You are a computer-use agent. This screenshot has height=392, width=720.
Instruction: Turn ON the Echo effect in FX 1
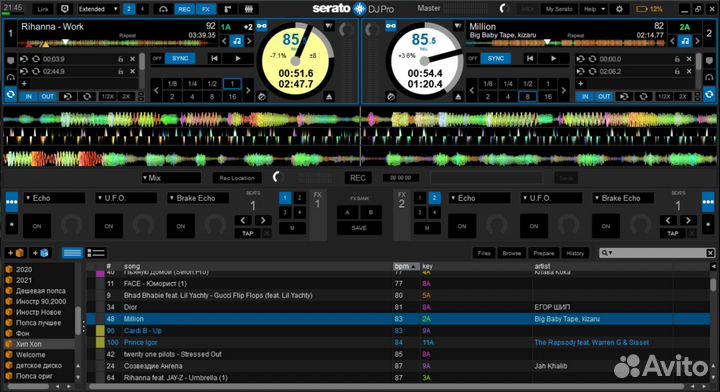click(x=37, y=226)
